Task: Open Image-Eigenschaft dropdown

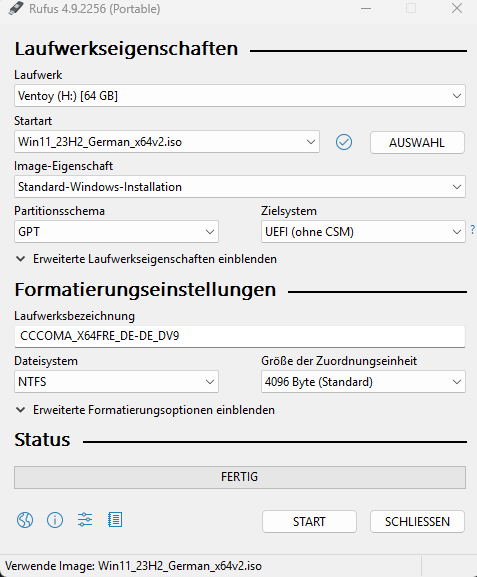Action: [240, 187]
